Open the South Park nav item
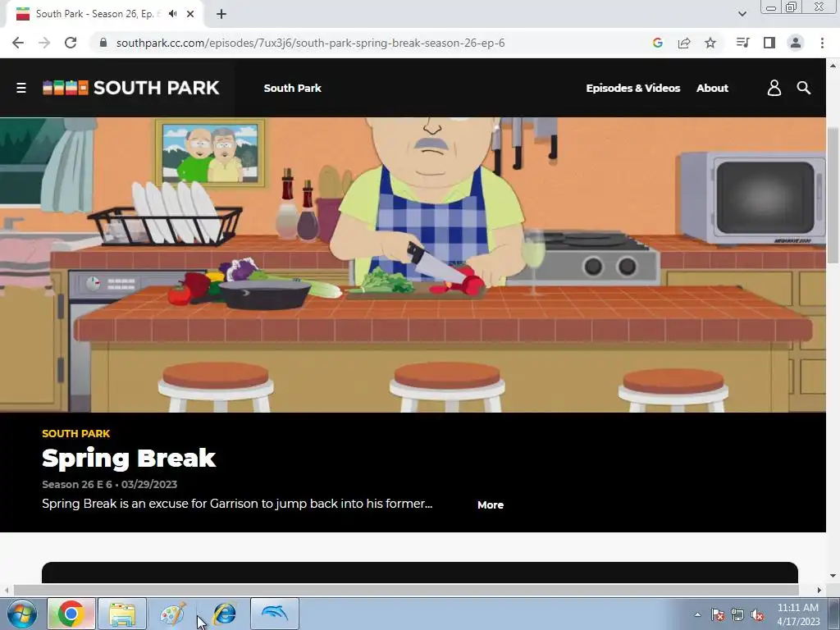The image size is (840, 630). pos(293,88)
